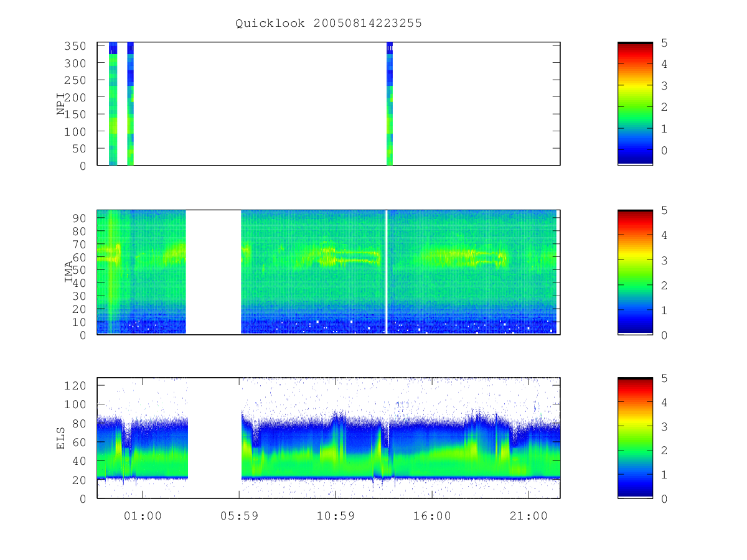Click the 5 label on NPI colorbar
The width and height of the screenshot is (747, 560).
coord(664,43)
